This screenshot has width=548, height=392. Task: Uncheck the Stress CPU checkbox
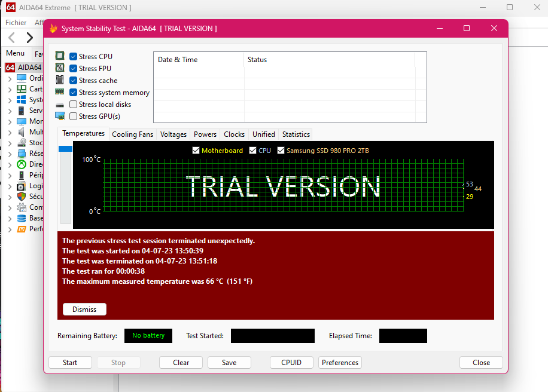[x=73, y=56]
